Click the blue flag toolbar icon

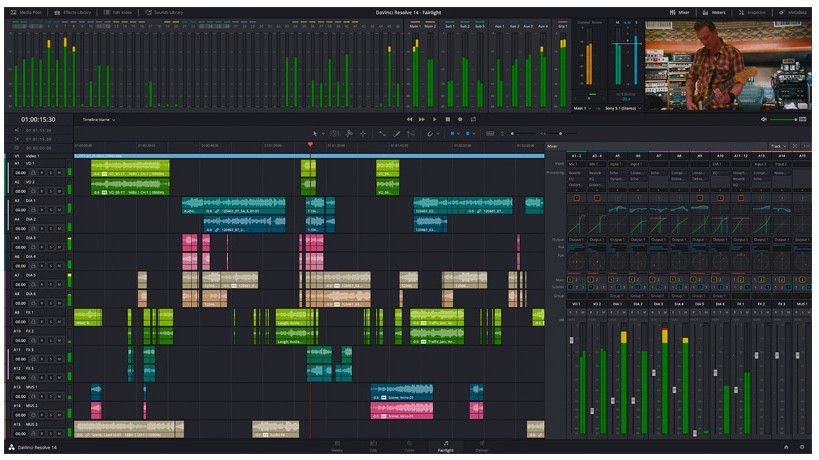click(x=452, y=134)
